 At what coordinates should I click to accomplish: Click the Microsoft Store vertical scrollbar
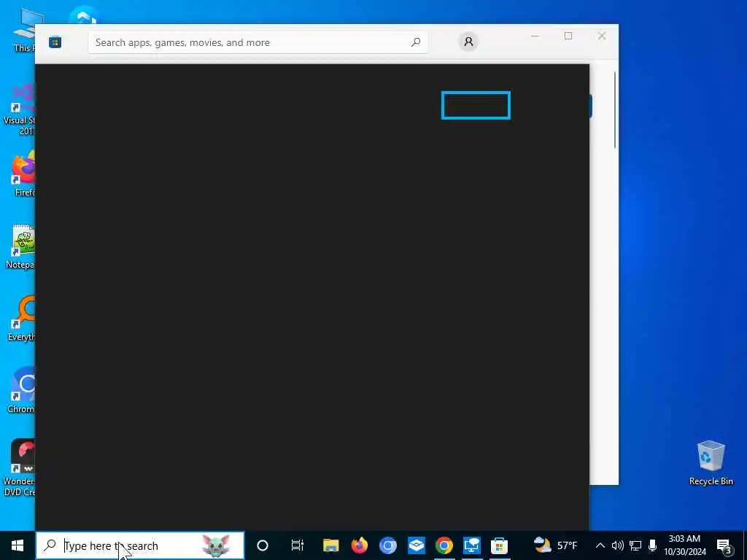[x=614, y=111]
